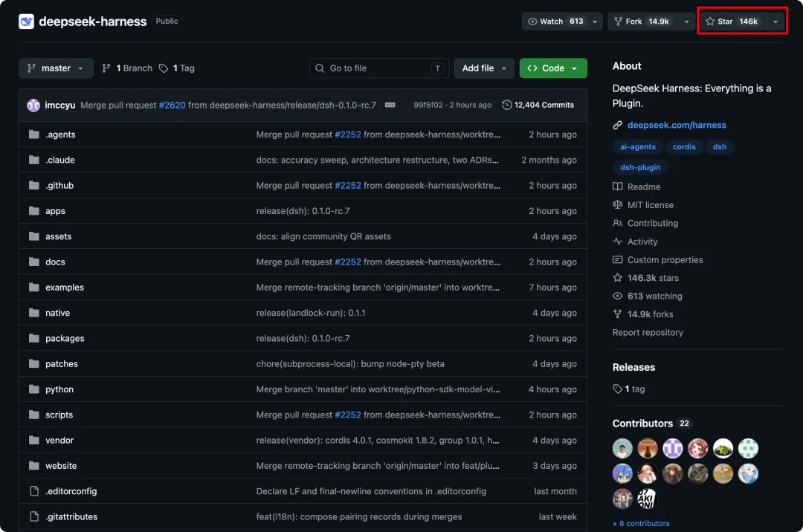
Task: Open the .claude folder
Action: (x=60, y=160)
